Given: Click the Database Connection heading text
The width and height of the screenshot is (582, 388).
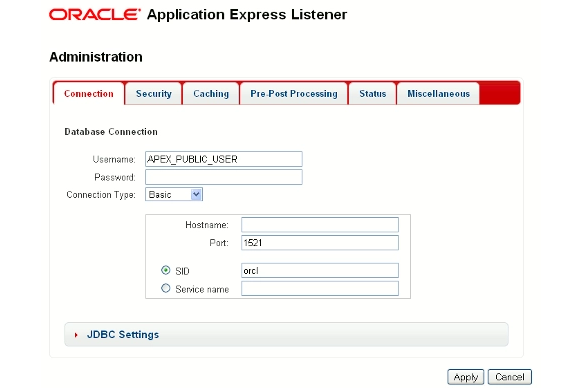Looking at the screenshot, I should [111, 132].
